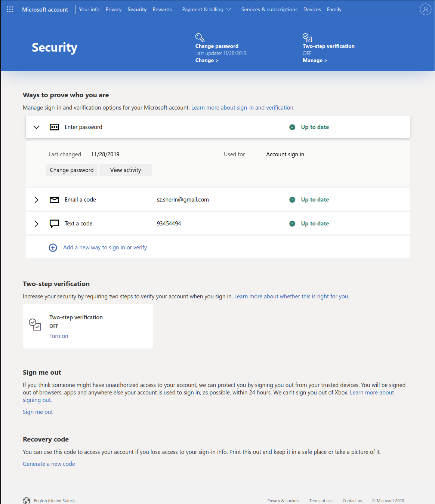Select the Security tab
This screenshot has height=504, width=435.
[137, 9]
